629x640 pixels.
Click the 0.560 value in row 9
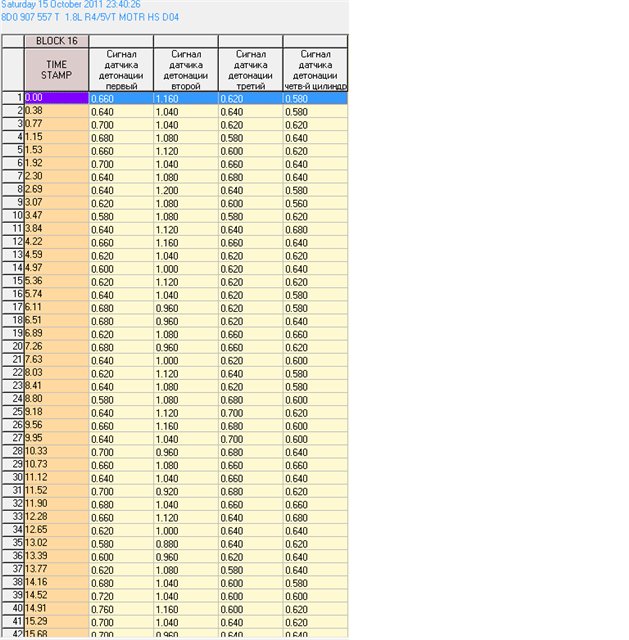point(315,203)
